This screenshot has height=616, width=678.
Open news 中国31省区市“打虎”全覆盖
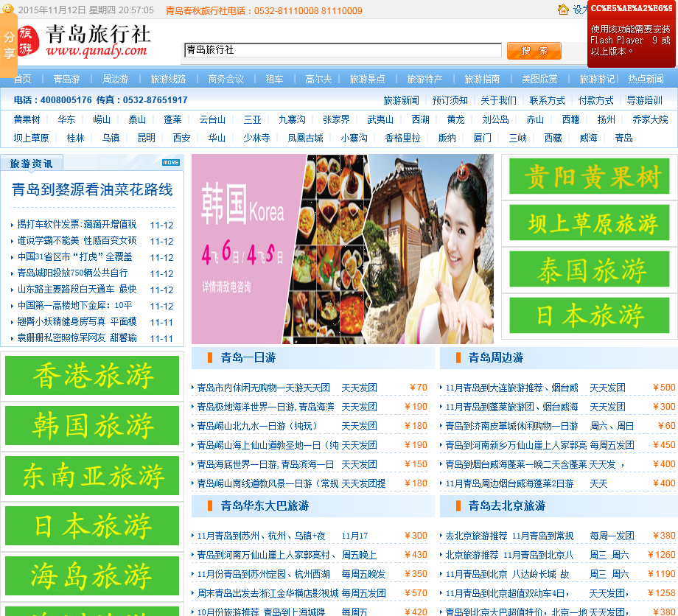coord(75,256)
